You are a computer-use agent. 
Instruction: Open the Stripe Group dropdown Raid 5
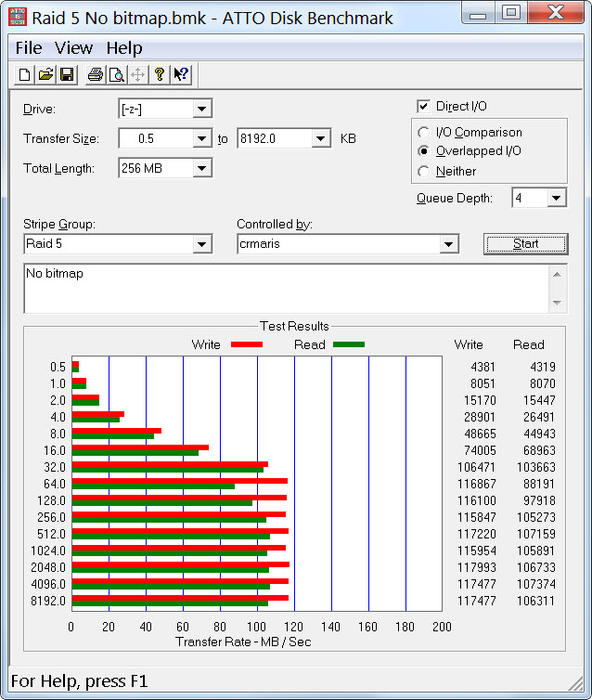coord(201,244)
